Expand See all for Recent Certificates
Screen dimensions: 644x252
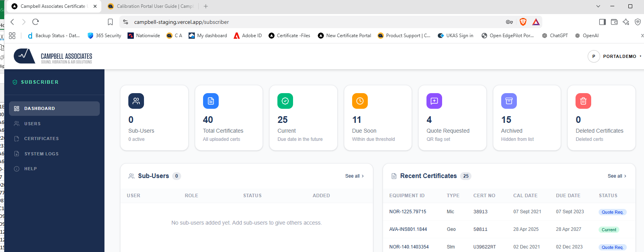click(x=617, y=176)
